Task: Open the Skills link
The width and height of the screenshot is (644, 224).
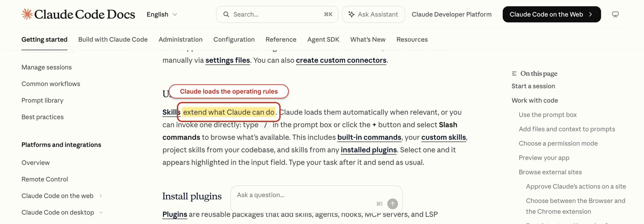Action: point(171,112)
